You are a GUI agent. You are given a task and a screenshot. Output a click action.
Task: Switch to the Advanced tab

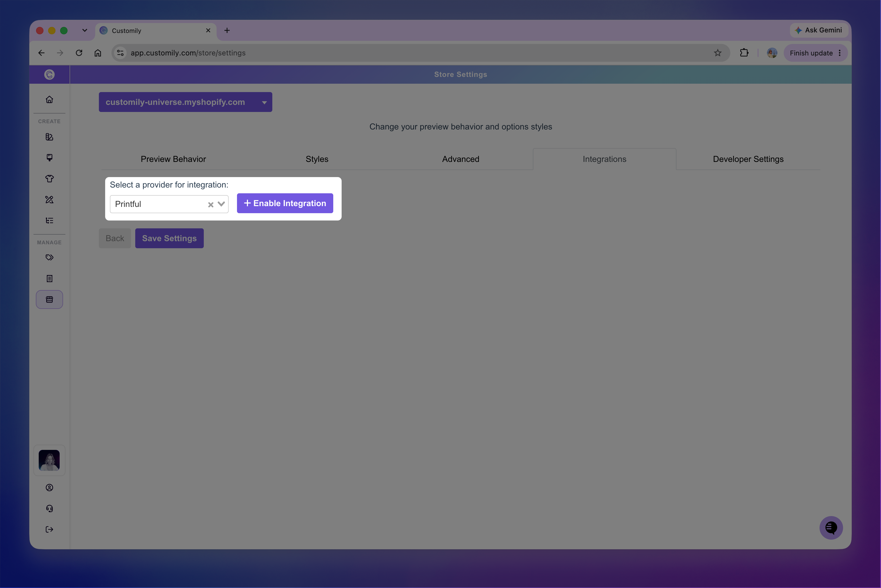tap(461, 159)
